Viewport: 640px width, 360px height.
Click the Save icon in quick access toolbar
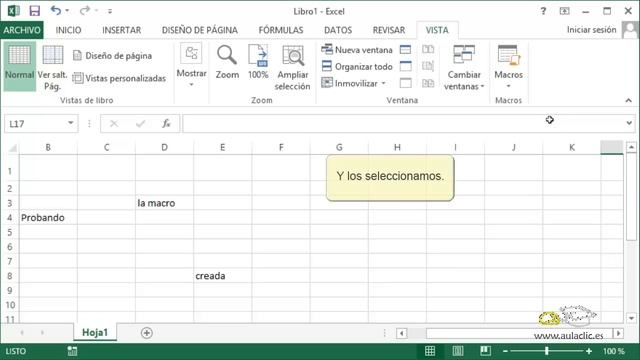(x=35, y=11)
